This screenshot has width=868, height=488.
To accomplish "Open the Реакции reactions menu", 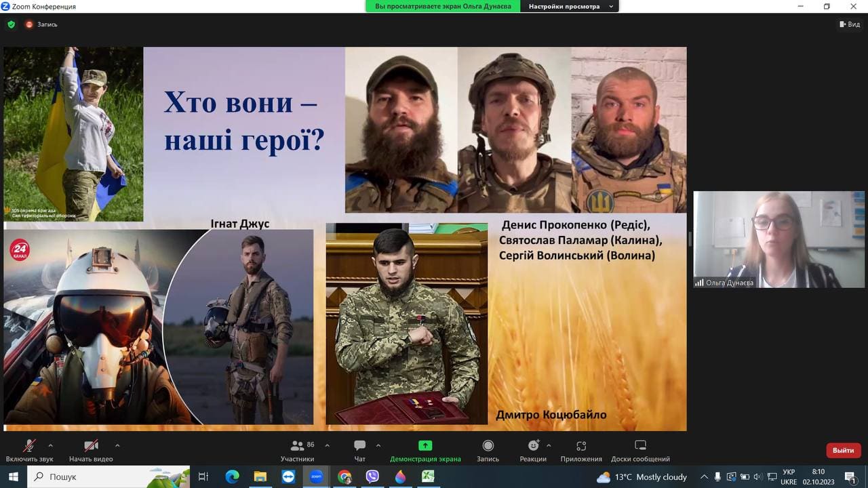I will click(533, 451).
